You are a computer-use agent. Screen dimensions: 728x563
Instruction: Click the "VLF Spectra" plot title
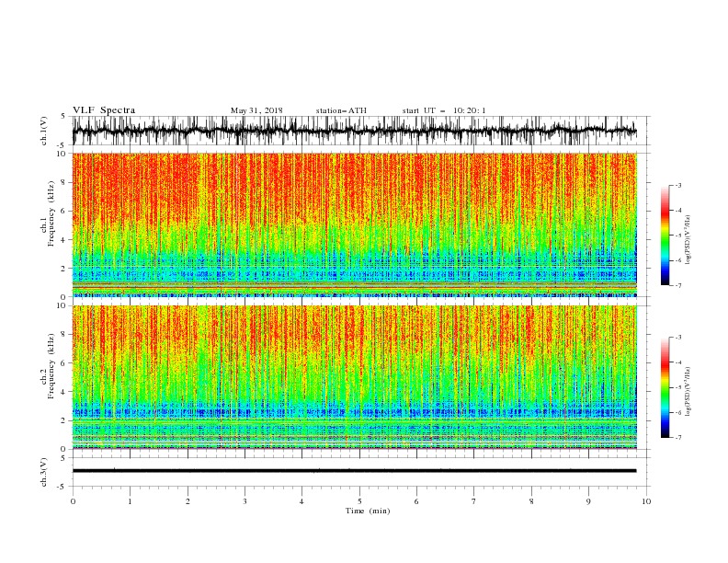click(x=104, y=110)
